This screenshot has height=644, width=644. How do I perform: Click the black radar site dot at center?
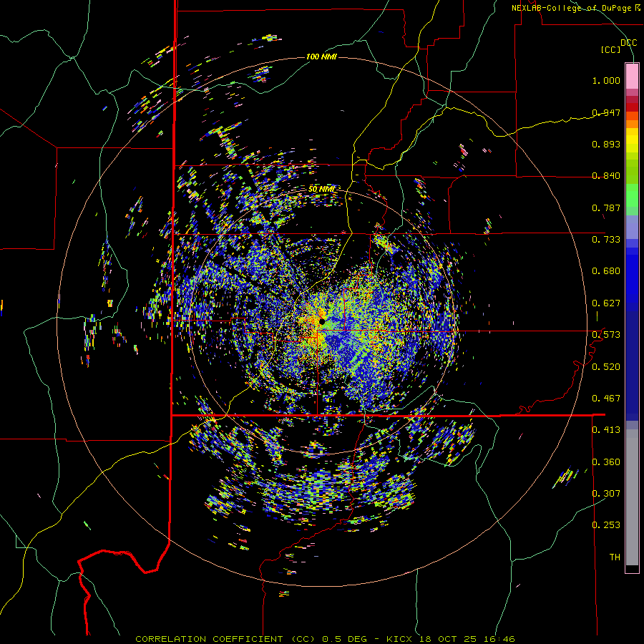click(322, 321)
